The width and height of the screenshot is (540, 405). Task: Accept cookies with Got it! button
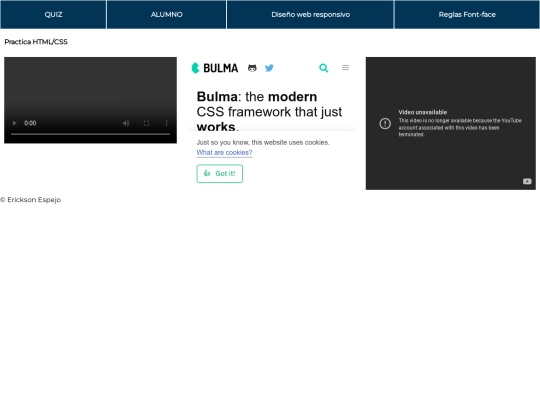[220, 174]
